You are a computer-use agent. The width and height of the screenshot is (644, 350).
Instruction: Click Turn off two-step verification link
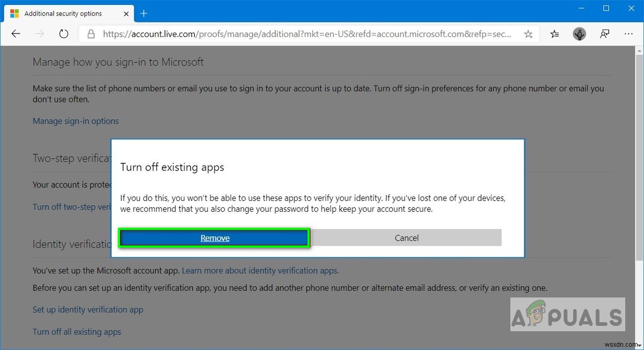(x=71, y=207)
